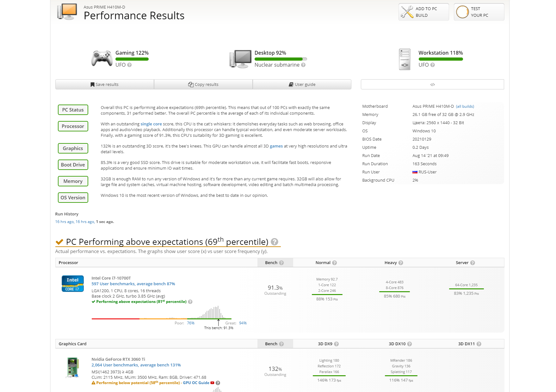Select the OS Version label button

tap(73, 198)
